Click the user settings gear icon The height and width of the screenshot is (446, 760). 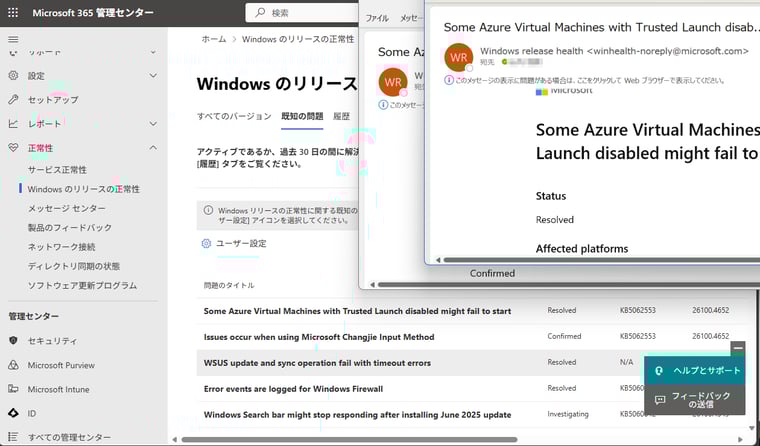click(x=206, y=243)
